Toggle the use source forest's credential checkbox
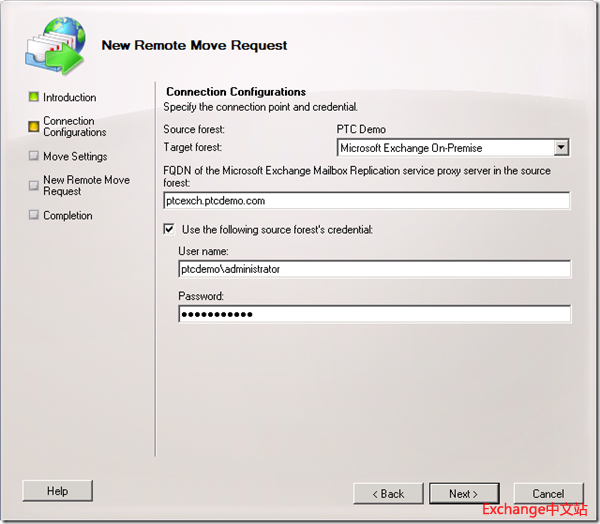 click(x=169, y=230)
